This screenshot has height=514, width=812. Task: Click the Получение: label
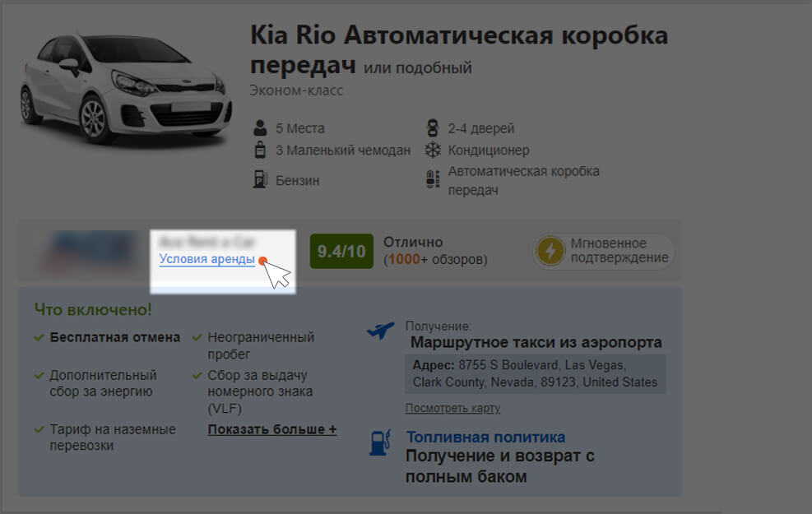438,326
